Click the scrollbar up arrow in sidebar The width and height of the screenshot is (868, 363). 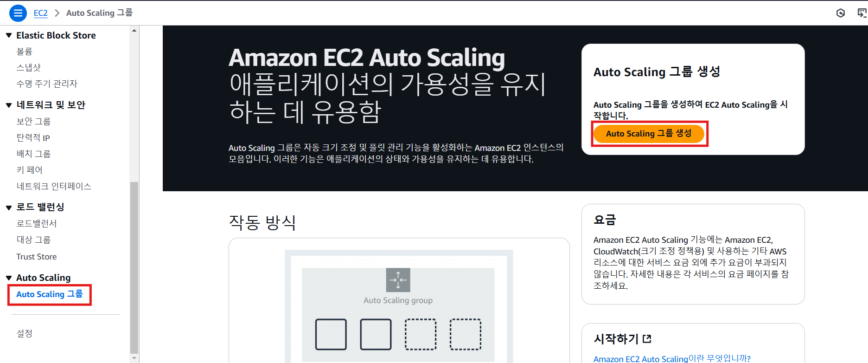tap(134, 31)
